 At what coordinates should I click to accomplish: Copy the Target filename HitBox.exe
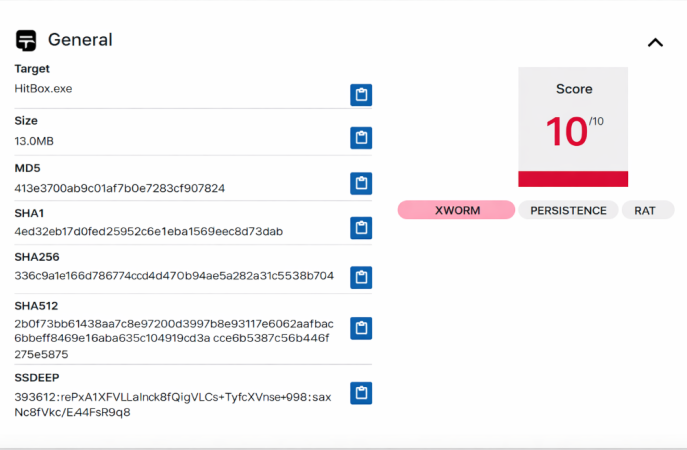pyautogui.click(x=361, y=95)
